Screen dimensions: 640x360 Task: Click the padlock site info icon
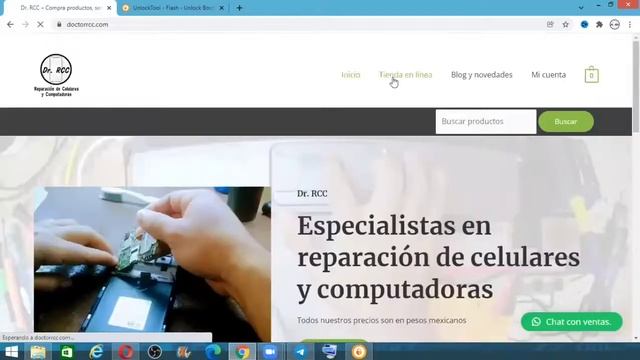point(59,24)
